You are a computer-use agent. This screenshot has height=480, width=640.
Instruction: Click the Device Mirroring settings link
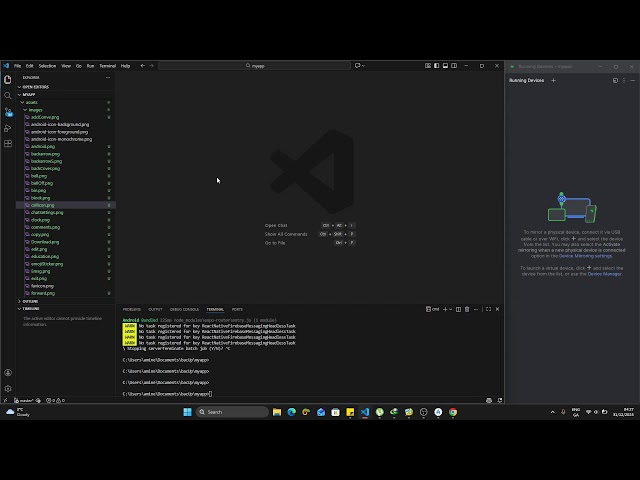[585, 256]
